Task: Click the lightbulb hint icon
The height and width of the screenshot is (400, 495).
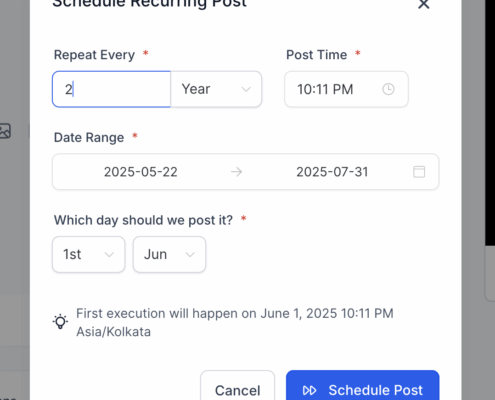Action: point(60,321)
